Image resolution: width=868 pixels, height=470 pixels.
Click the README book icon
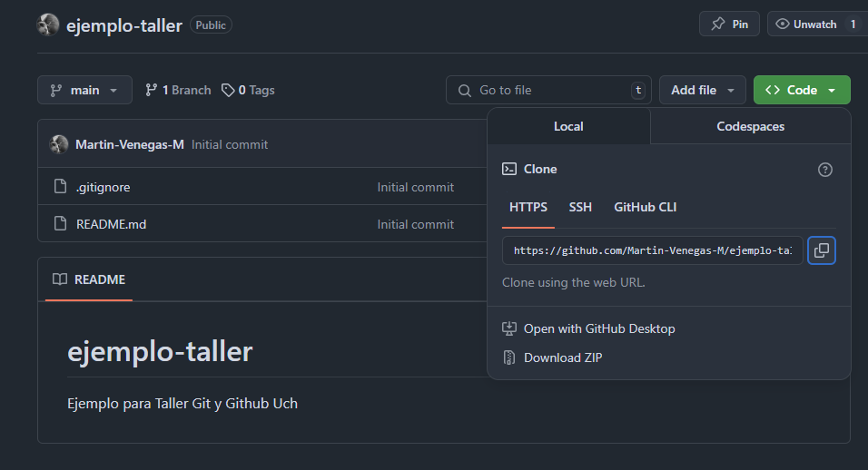60,279
